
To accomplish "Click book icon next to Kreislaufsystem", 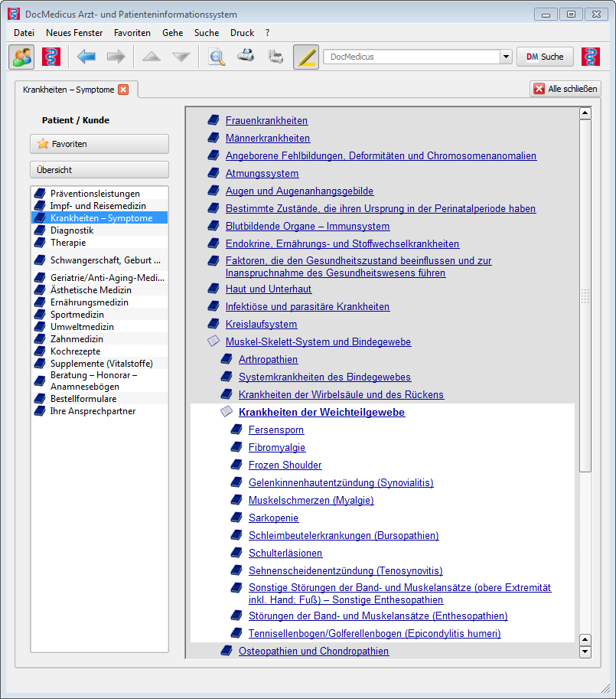I will 213,324.
